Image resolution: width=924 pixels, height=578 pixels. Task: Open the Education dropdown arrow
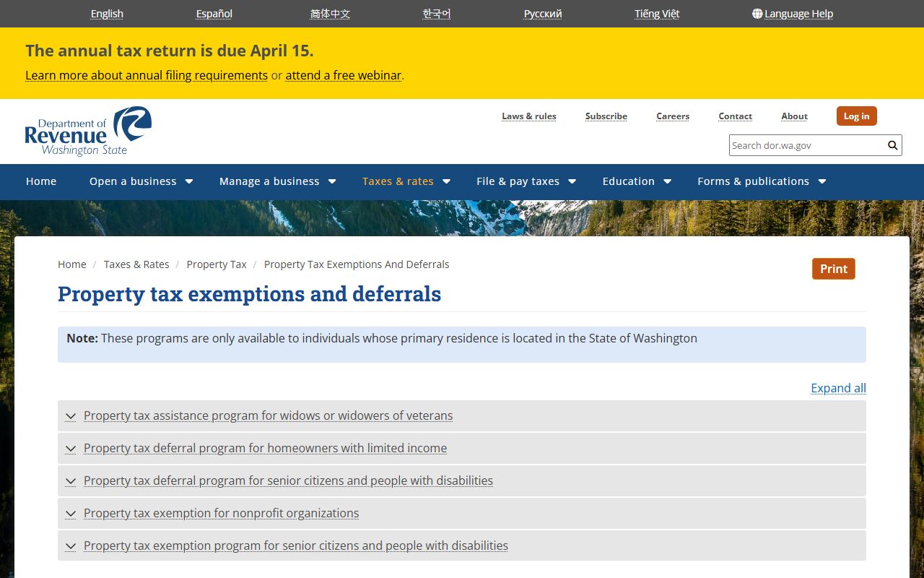pyautogui.click(x=667, y=181)
